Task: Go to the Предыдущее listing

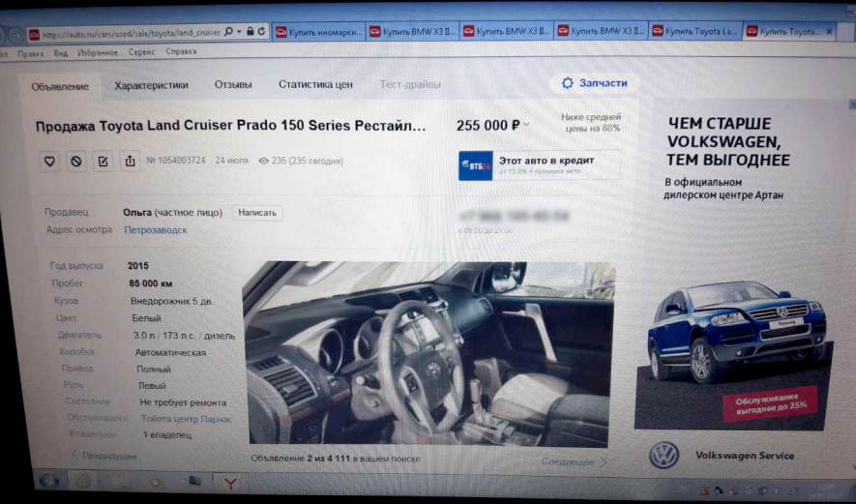Action: click(x=104, y=456)
